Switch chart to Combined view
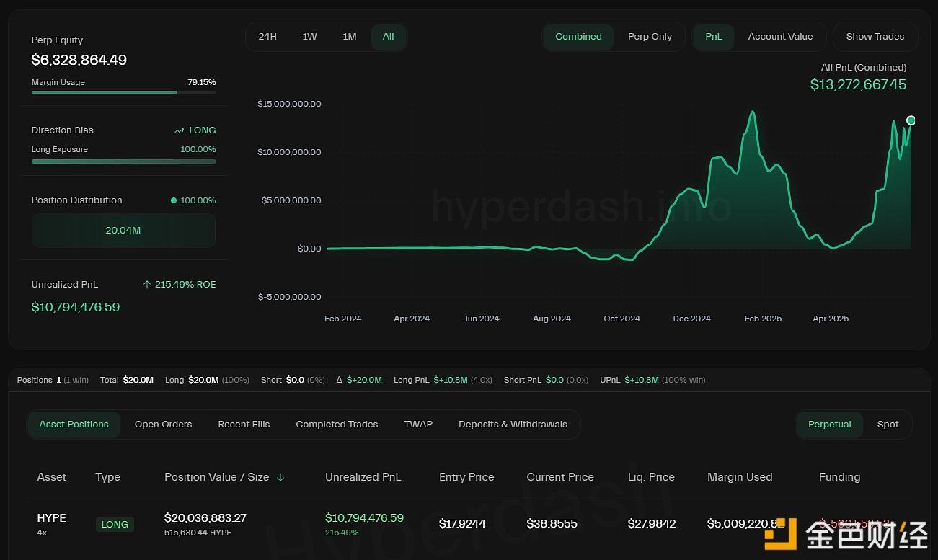The height and width of the screenshot is (560, 938). 578,37
